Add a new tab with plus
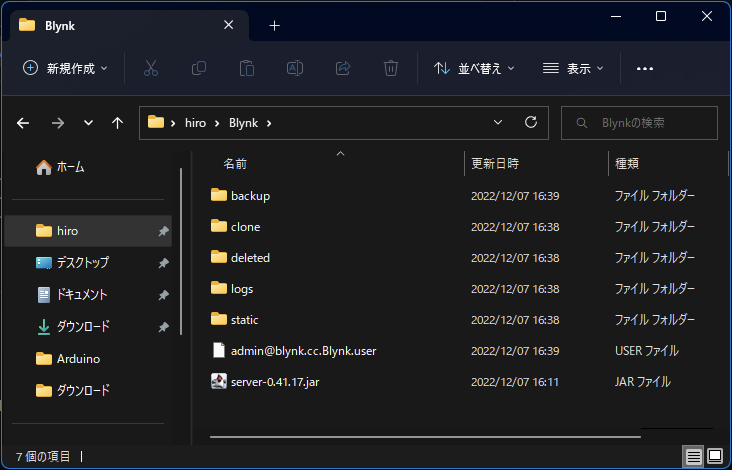Screen dimensions: 732x470 [x=274, y=26]
